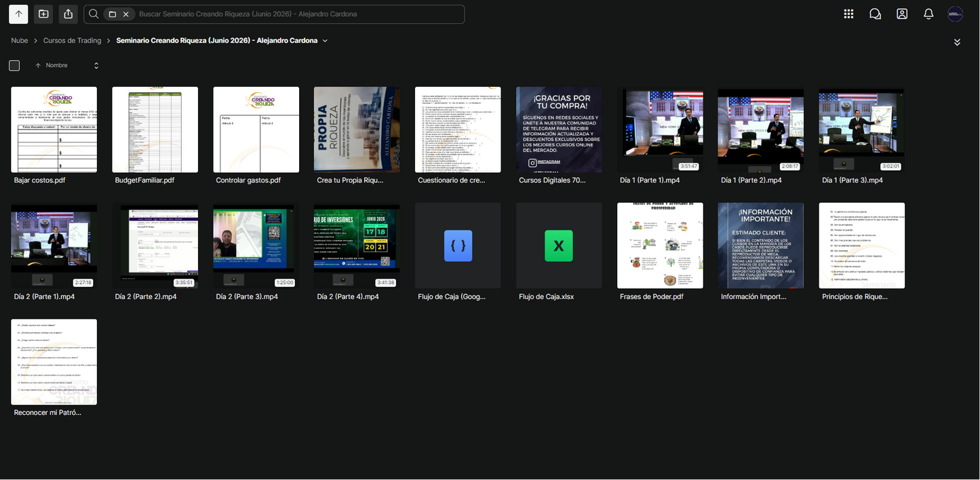Open the chat bubble icon
980x480 pixels.
click(875, 14)
